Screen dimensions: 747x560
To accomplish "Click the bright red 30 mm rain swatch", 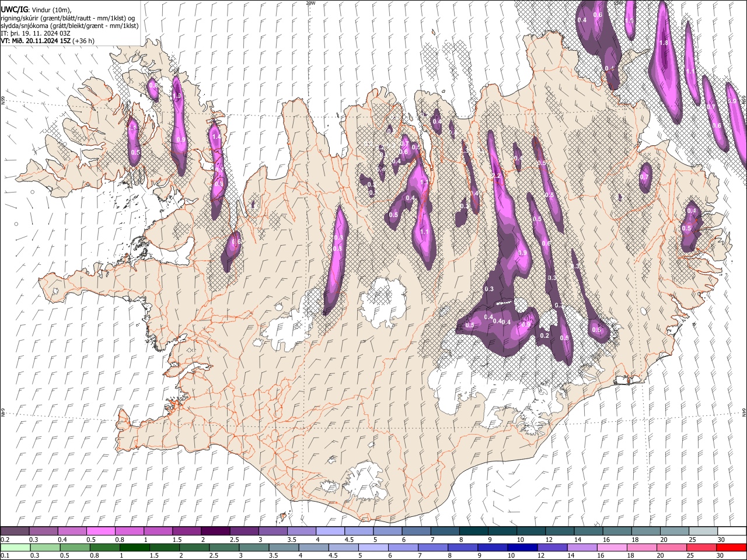I will (731, 547).
